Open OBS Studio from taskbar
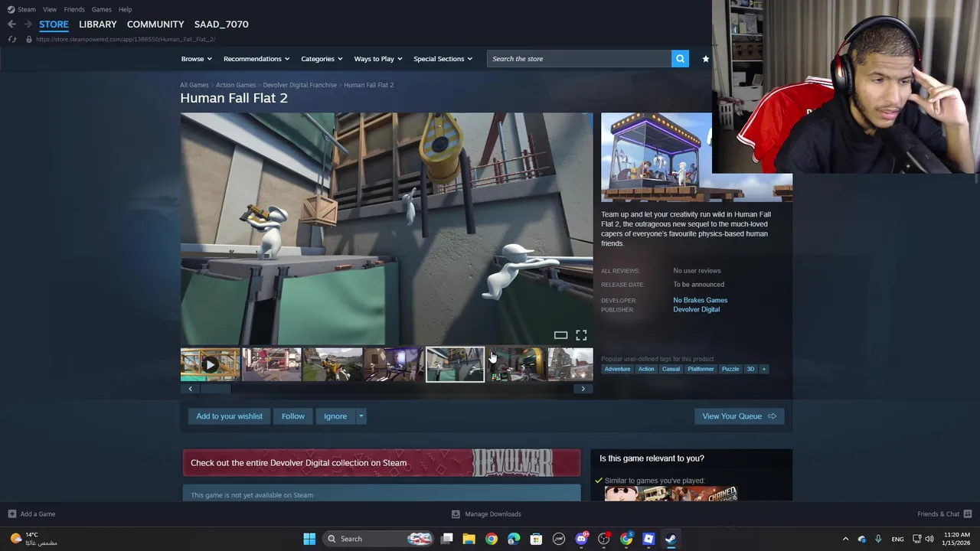 [x=603, y=539]
